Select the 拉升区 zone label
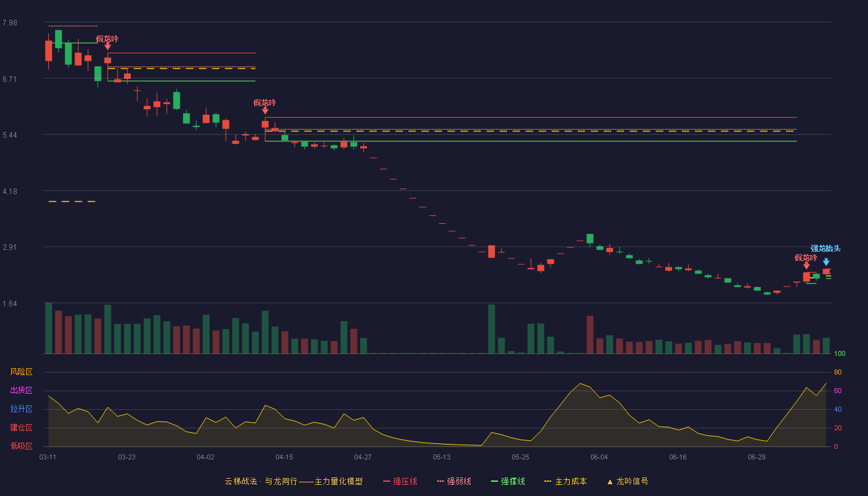Screen dimensions: 868x496 click(x=21, y=409)
